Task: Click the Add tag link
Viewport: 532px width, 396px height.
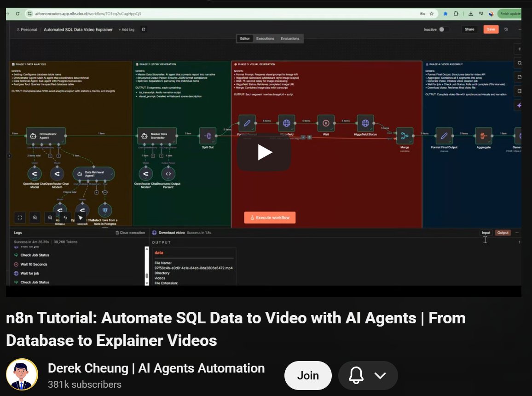Action: pyautogui.click(x=127, y=29)
